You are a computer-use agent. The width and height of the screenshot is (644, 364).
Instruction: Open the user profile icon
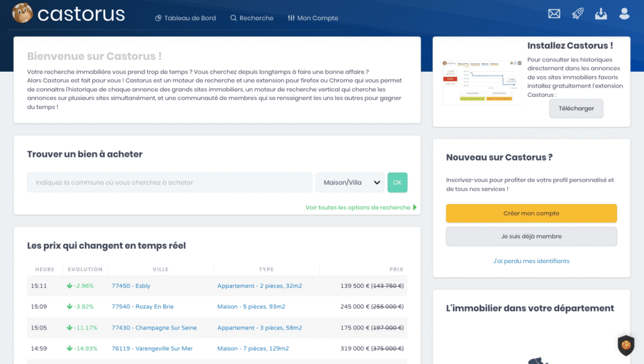tap(624, 14)
